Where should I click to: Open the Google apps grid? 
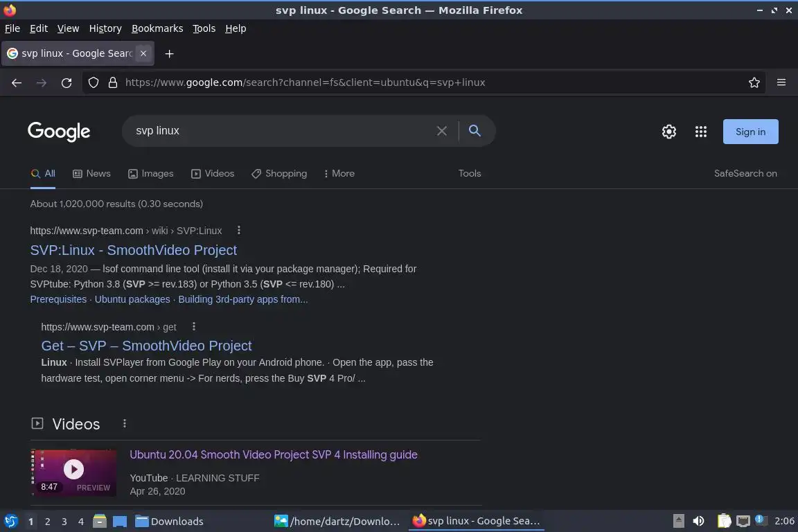pyautogui.click(x=701, y=132)
